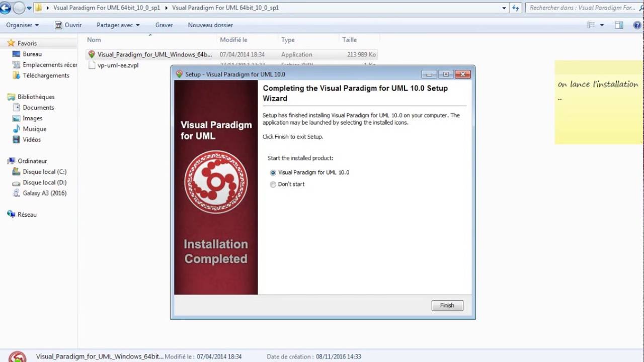Open the view options dropdown arrow

tap(602, 25)
